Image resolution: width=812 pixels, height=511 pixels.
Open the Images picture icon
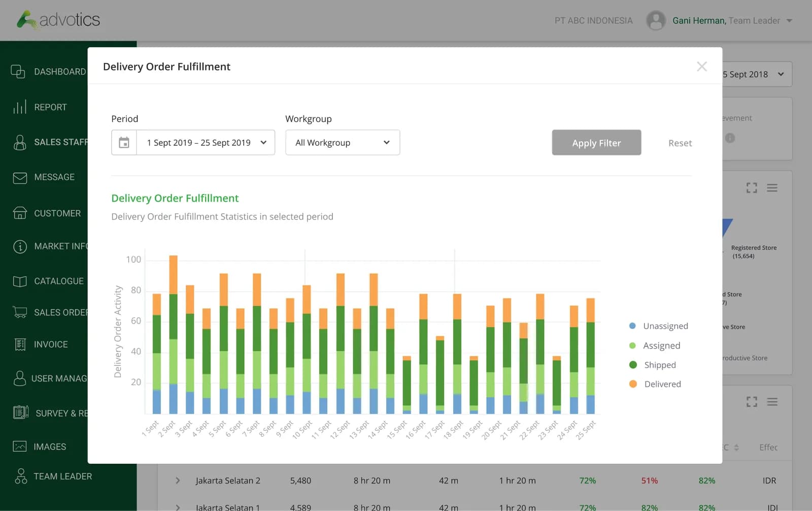[20, 446]
